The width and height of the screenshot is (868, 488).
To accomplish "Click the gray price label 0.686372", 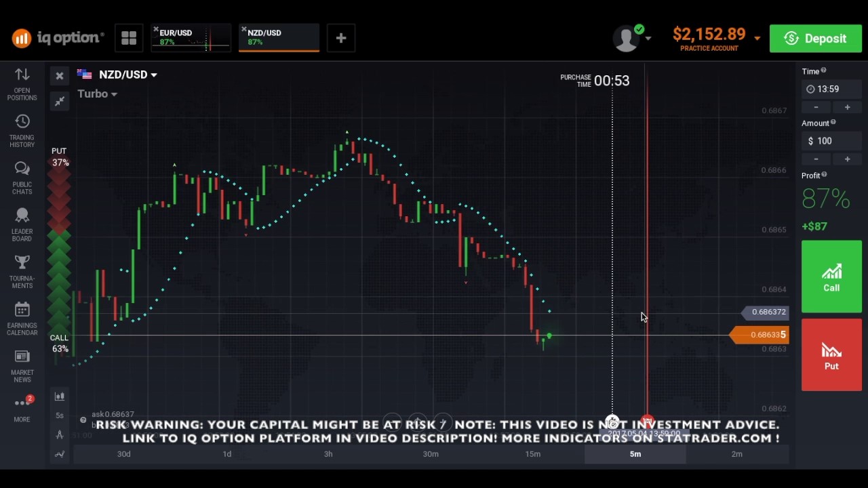I will [766, 312].
